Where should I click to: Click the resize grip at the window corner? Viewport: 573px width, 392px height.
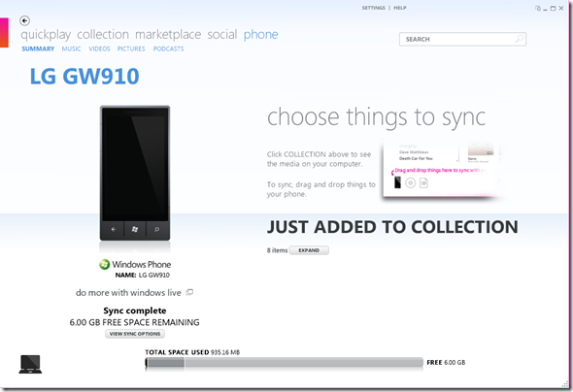565,383
